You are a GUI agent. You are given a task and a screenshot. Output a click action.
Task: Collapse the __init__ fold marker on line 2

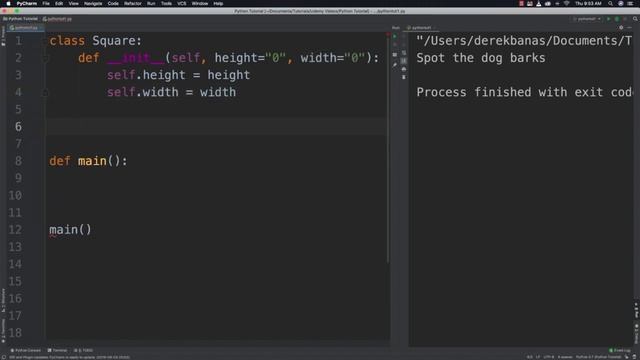click(46, 58)
